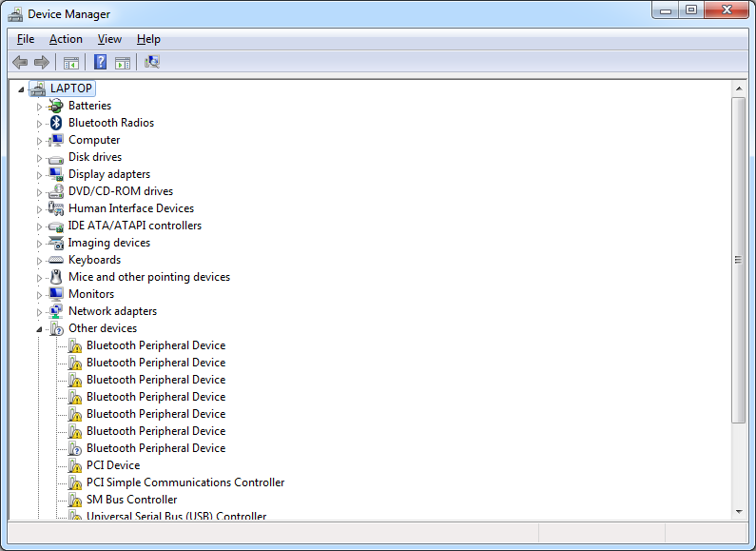Open the Action menu

[x=66, y=39]
